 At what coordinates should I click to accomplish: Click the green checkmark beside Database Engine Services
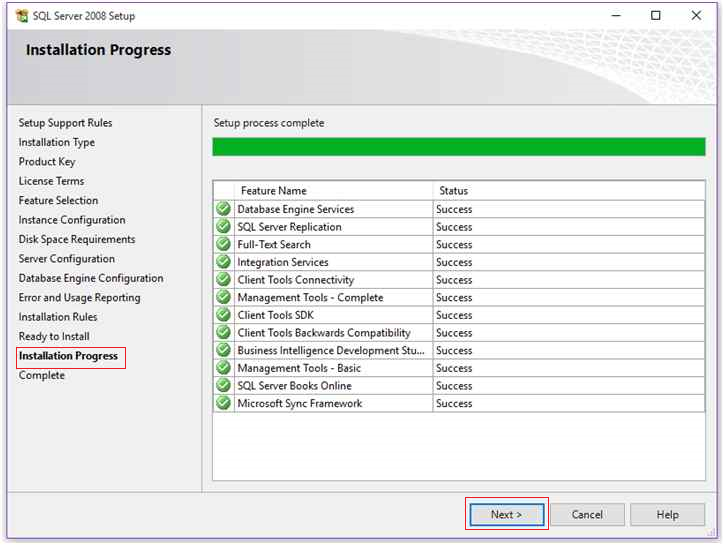tap(223, 209)
